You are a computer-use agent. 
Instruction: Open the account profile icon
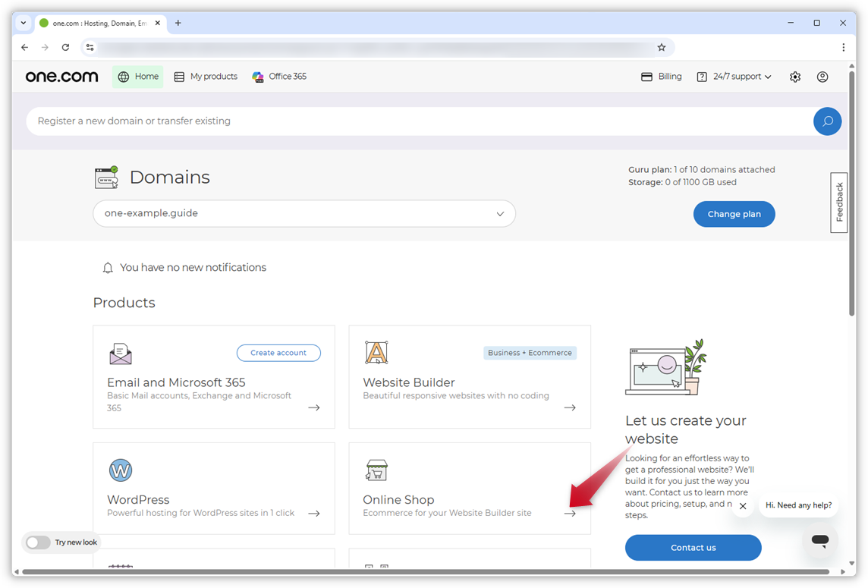(822, 77)
